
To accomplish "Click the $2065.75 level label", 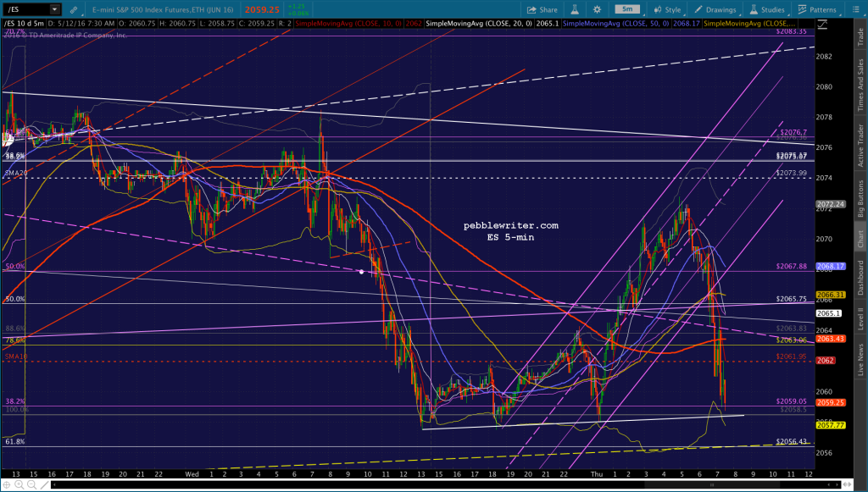I will coord(791,299).
